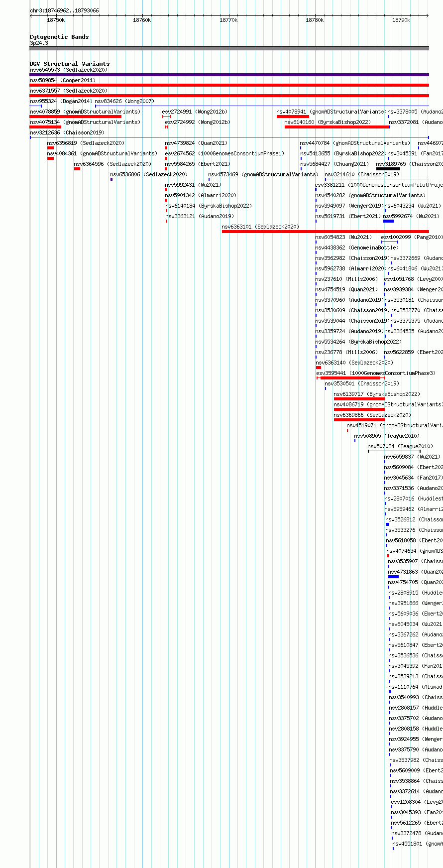Click nsv5684427 (Chuang2021) label
This screenshot has height=868, width=443.
(x=334, y=164)
